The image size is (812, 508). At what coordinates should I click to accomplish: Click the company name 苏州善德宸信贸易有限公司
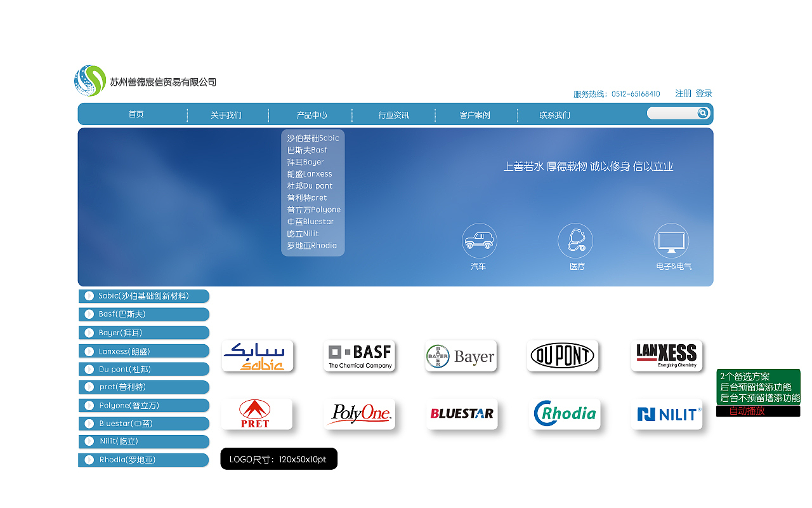tap(163, 82)
